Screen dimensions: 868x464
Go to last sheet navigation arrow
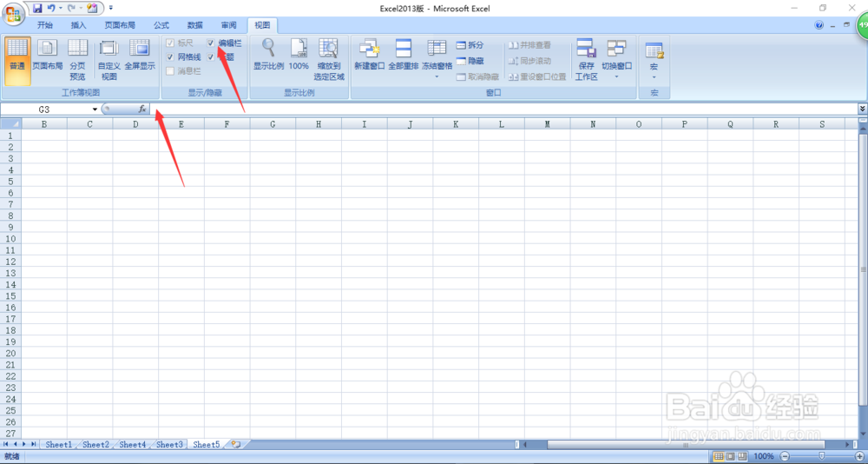(x=33, y=445)
